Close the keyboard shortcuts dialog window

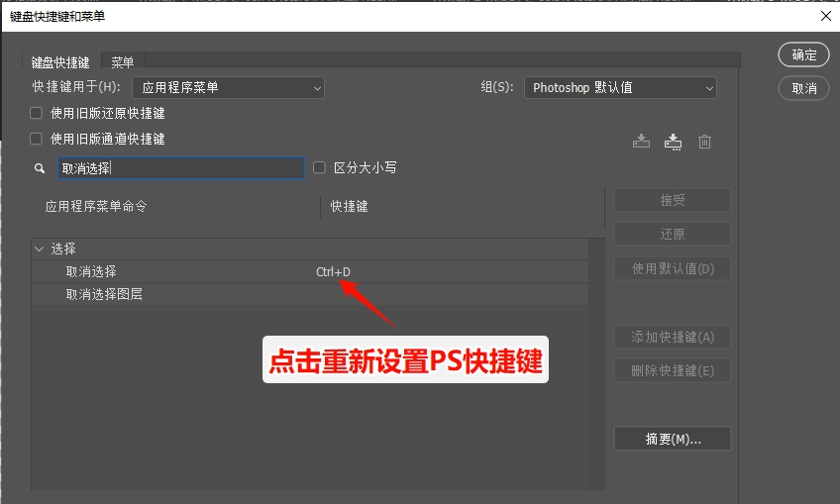coord(825,16)
